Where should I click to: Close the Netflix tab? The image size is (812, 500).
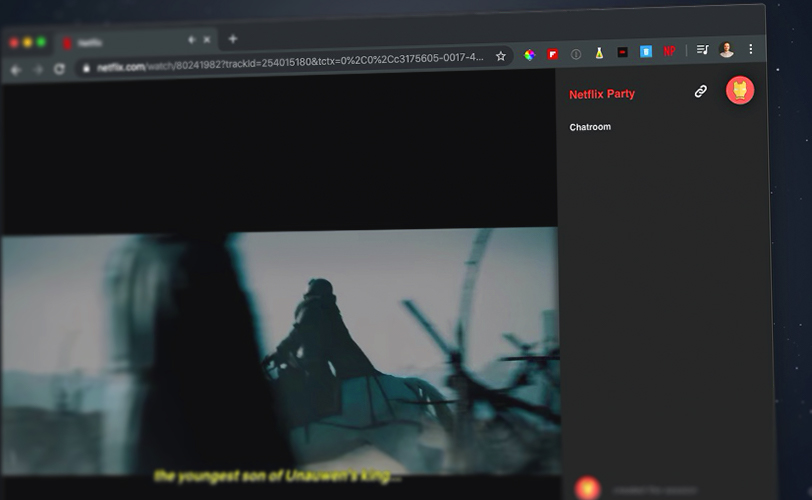point(207,39)
